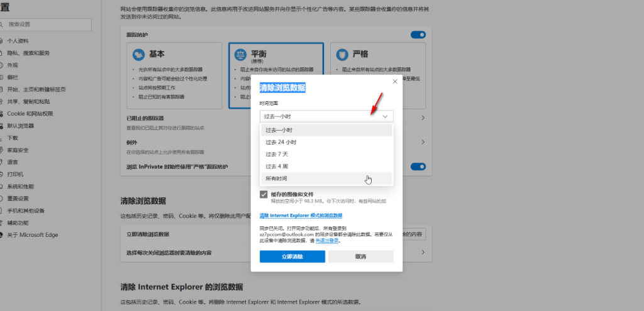Toggle the InPrivate 严格 tracking prevention switch
The height and width of the screenshot is (311, 644).
[x=418, y=166]
